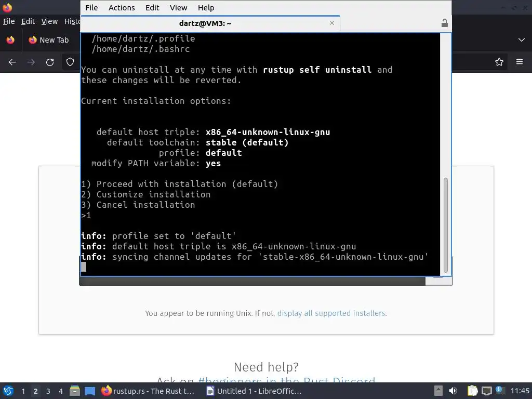Switch to workspace 3

[48, 391]
